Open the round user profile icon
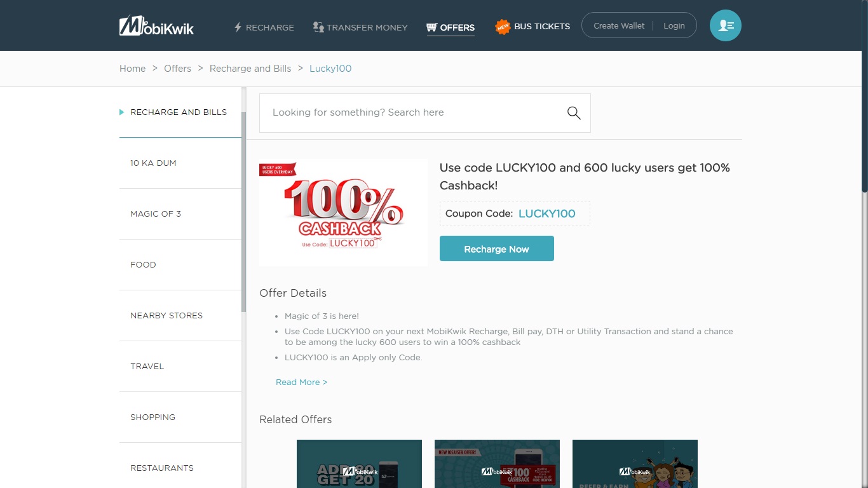 coord(725,26)
